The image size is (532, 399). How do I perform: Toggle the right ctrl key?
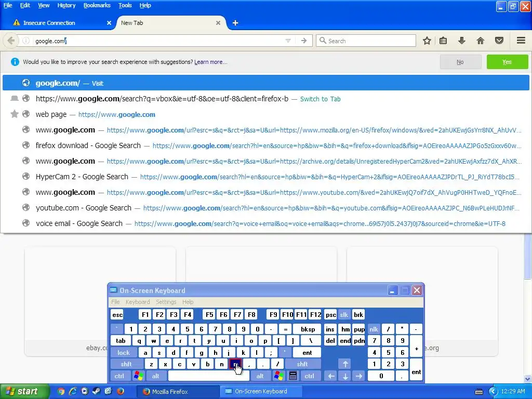(x=309, y=376)
